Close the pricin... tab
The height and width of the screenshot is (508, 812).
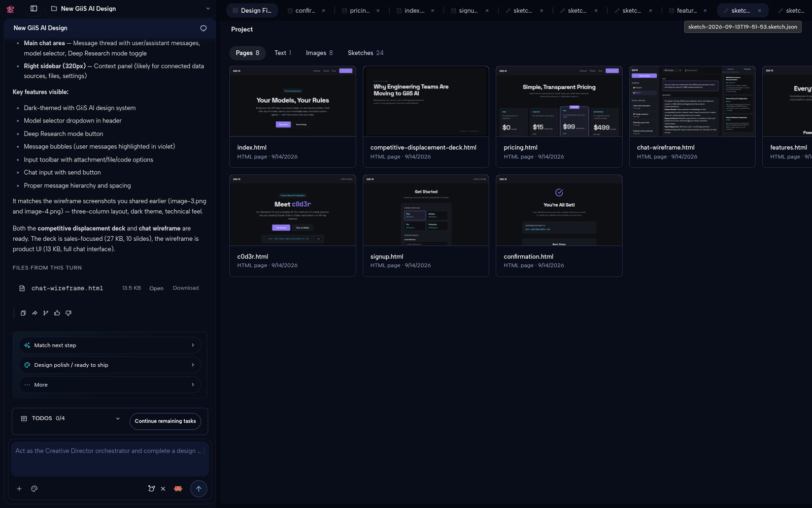click(378, 11)
